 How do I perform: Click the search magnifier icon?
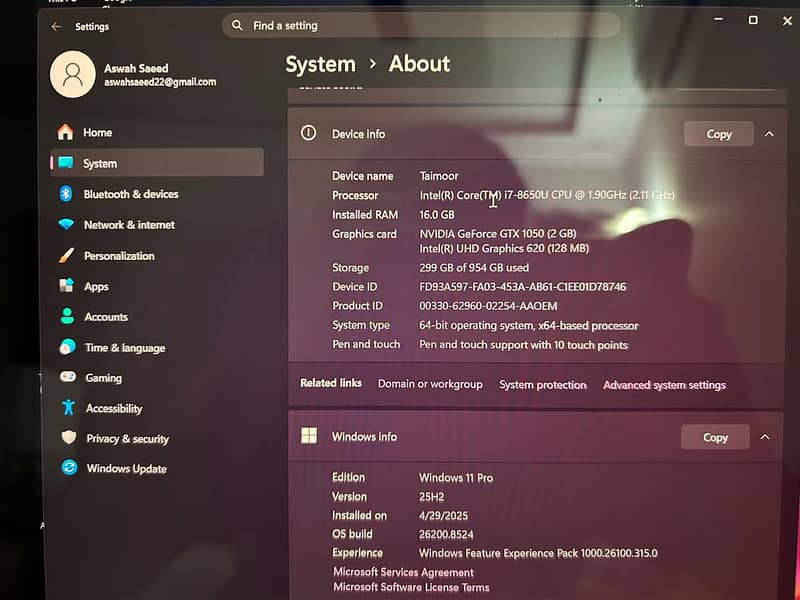[237, 25]
